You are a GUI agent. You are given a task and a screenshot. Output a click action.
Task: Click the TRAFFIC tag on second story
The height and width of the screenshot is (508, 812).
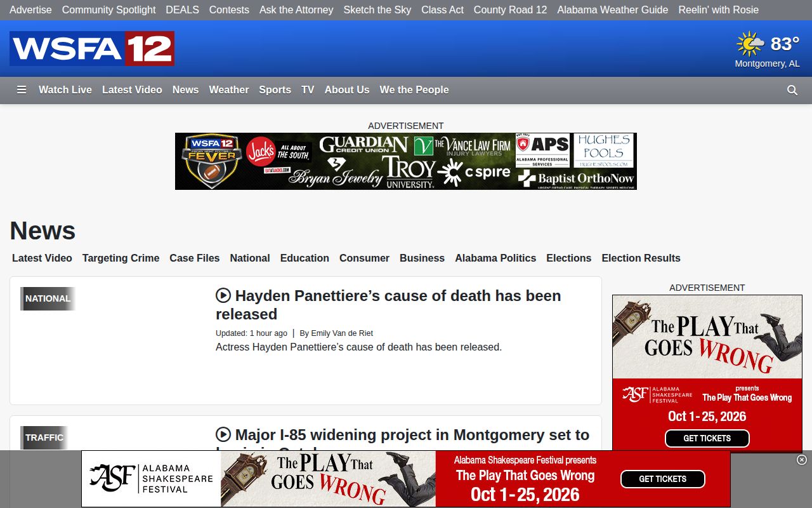pyautogui.click(x=44, y=438)
